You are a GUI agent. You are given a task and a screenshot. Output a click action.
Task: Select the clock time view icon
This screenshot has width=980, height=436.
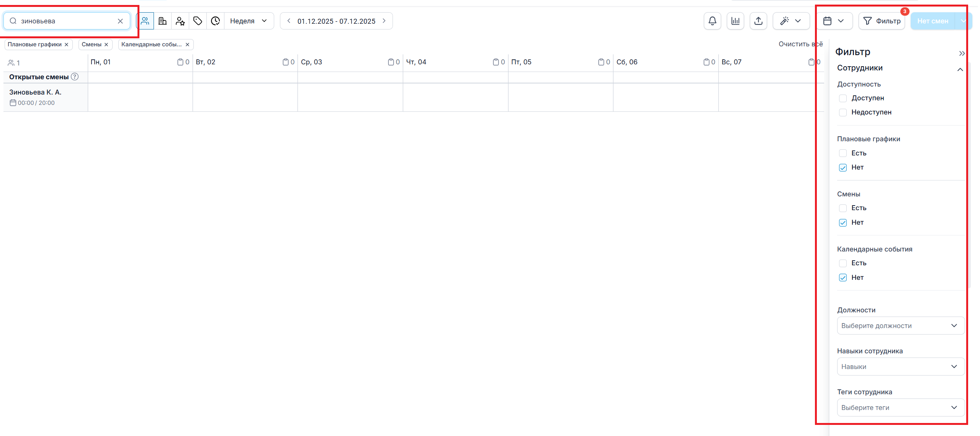(x=216, y=21)
